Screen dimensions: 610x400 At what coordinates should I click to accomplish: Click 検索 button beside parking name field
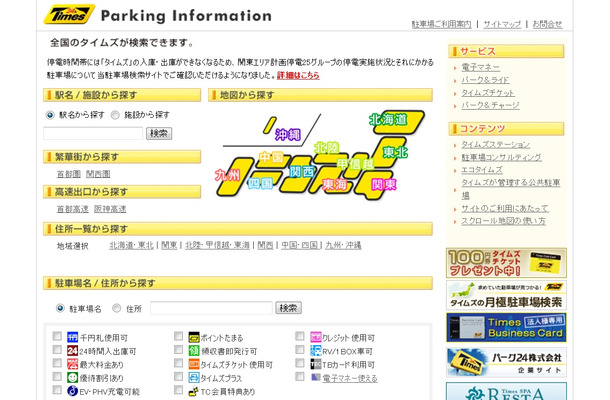288,308
